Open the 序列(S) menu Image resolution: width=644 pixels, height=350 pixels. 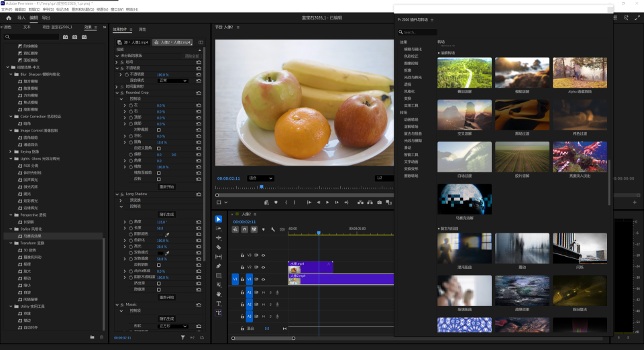click(x=48, y=10)
